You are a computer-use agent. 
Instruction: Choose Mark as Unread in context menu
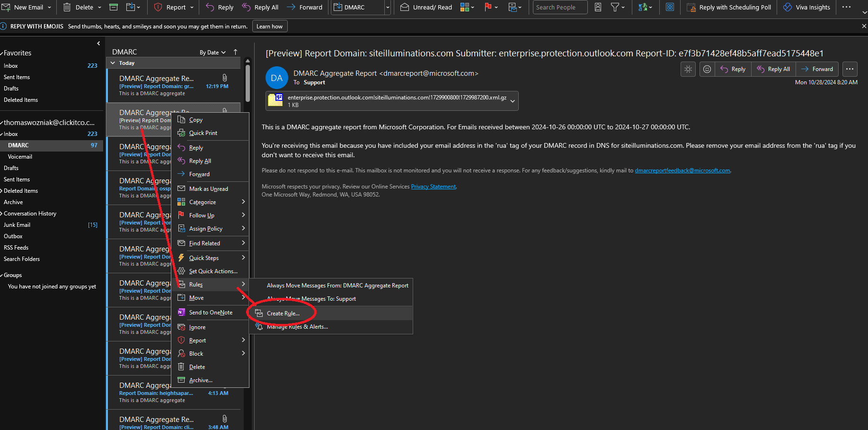pyautogui.click(x=210, y=189)
